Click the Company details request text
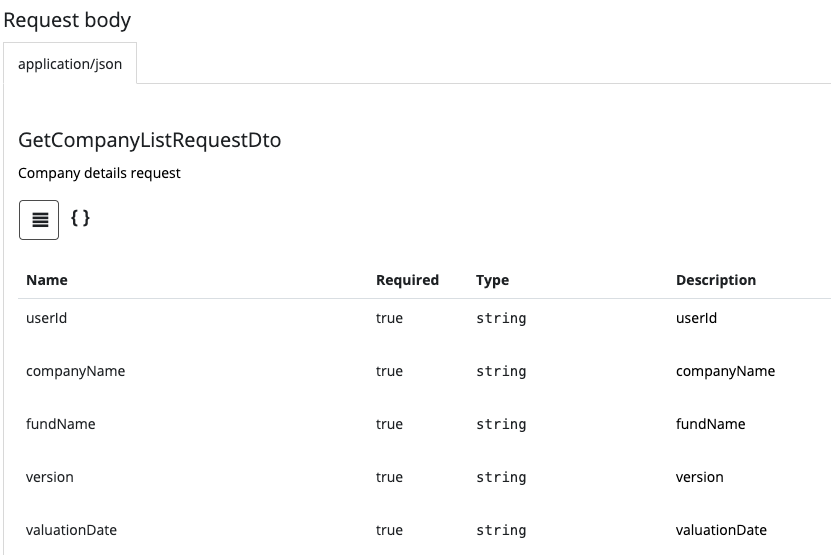831x555 pixels. tap(99, 173)
